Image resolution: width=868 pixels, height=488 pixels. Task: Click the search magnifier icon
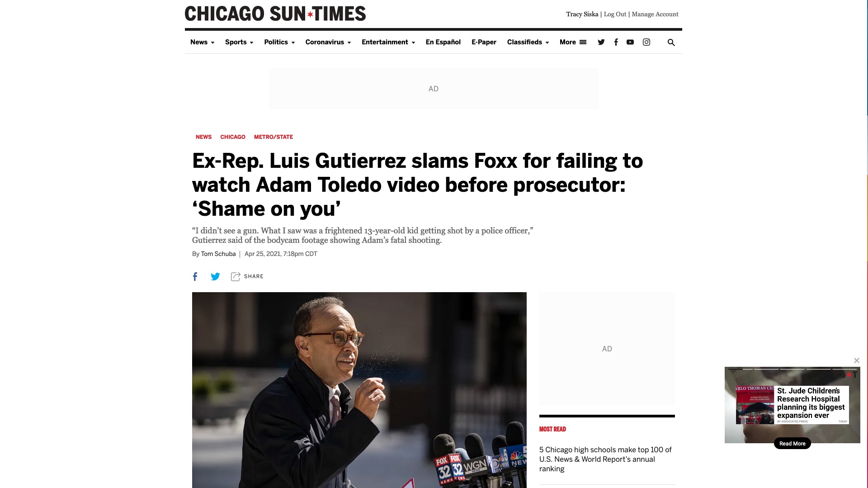[x=671, y=42]
